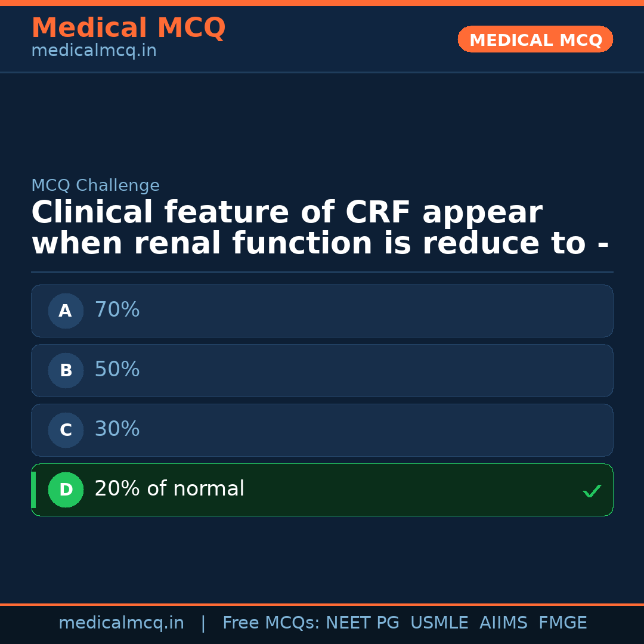
Task: Click the green checkmark on option D
Action: (592, 491)
